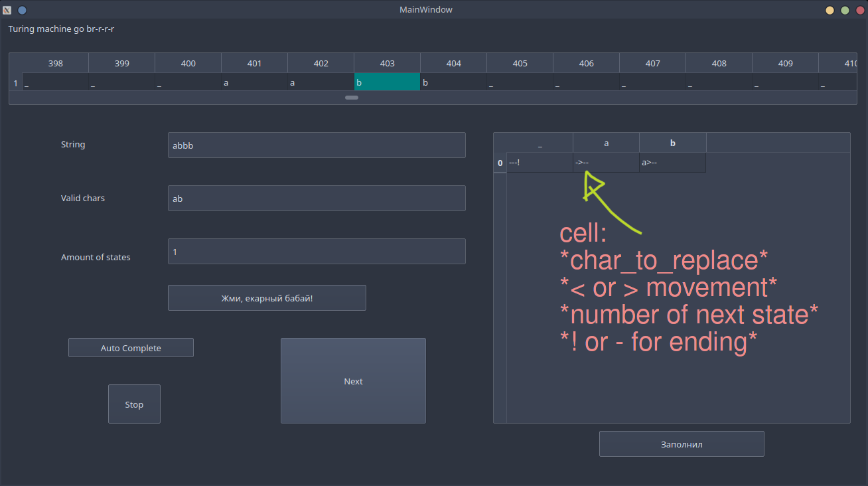Grab the tape horizontal scrollbar handle
868x486 pixels.
pyautogui.click(x=352, y=98)
